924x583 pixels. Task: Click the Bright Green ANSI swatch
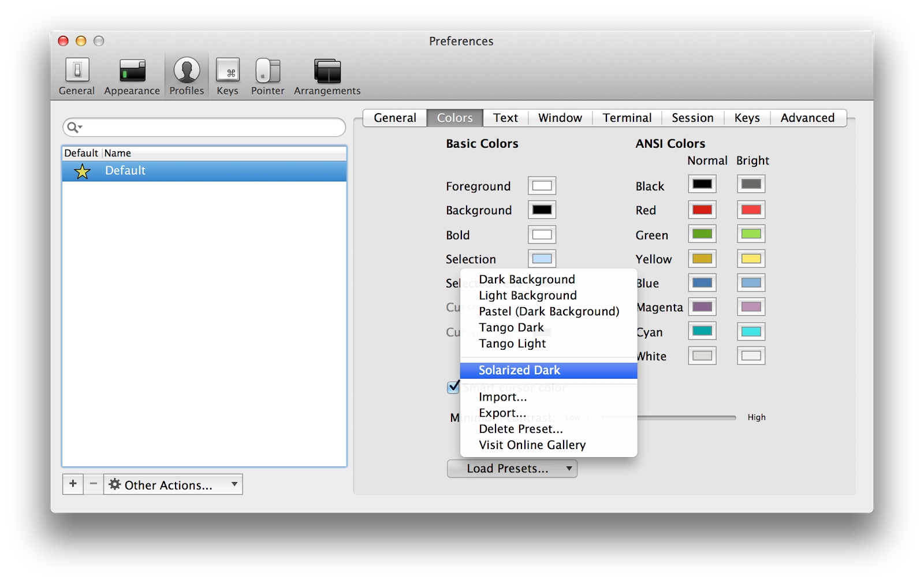pyautogui.click(x=751, y=234)
